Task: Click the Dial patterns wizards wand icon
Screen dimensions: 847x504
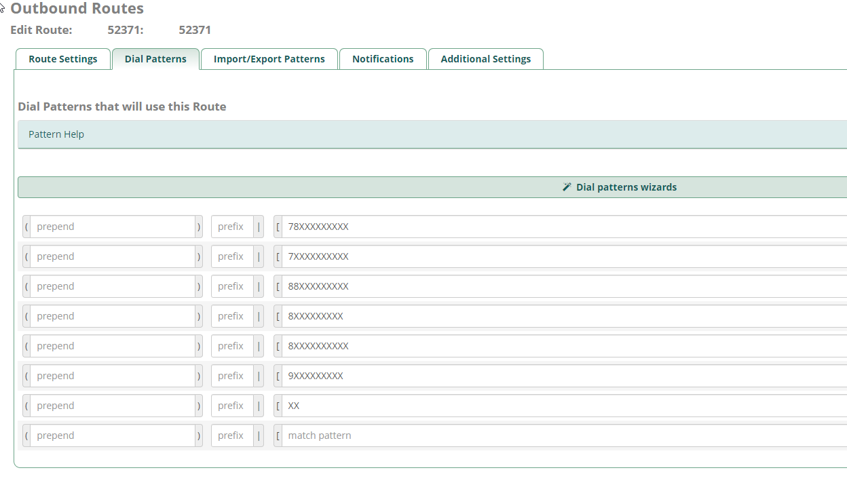Action: point(567,187)
